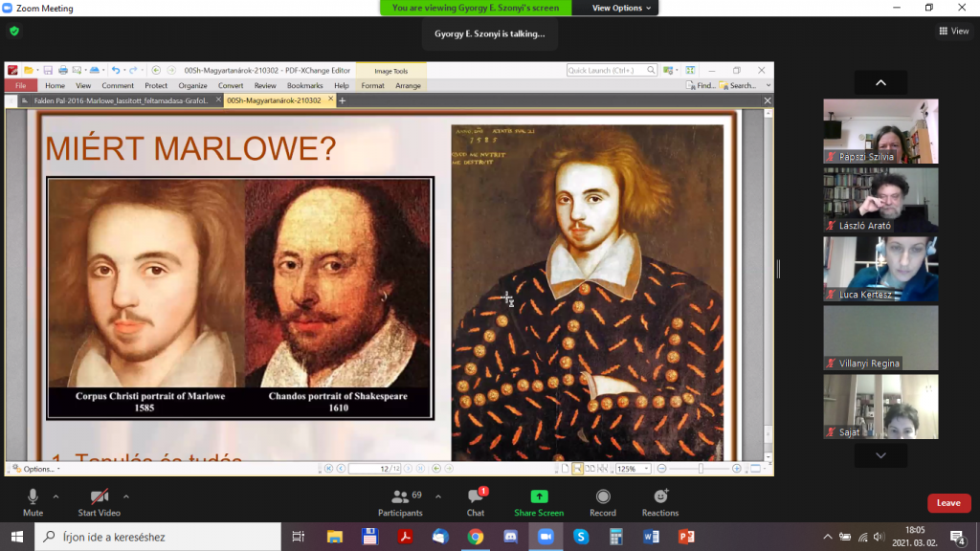
Task: Open a file with the folder icon in PDF-XChange
Action: (x=28, y=71)
